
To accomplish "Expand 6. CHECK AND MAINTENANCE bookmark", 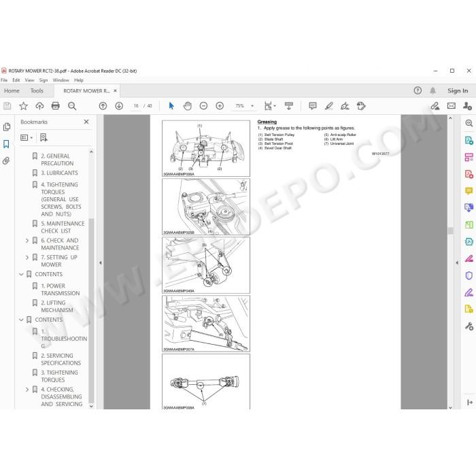I will 27,241.
